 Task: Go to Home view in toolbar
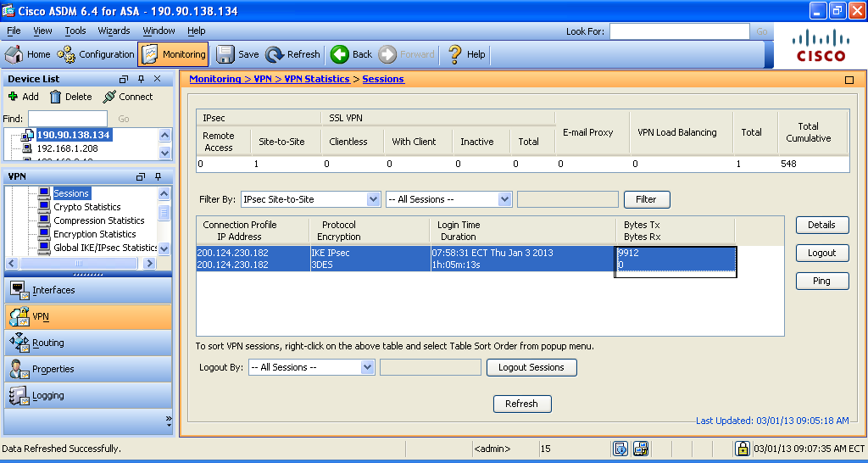[x=28, y=54]
